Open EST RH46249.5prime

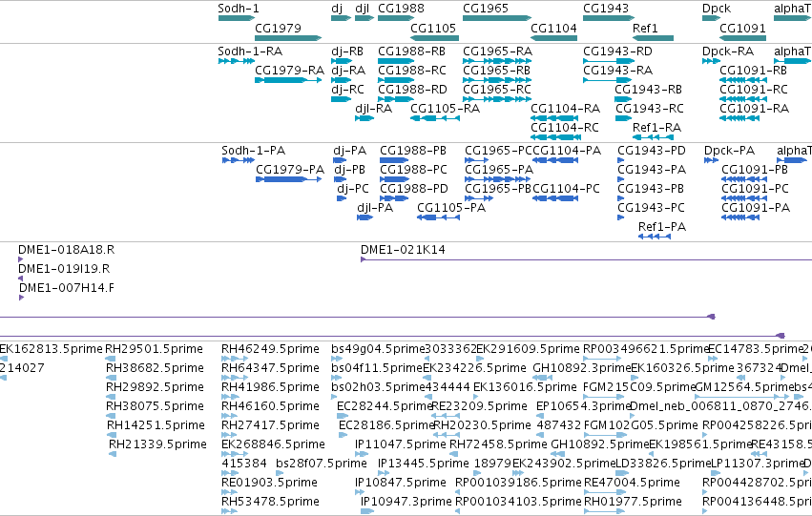tap(270, 349)
